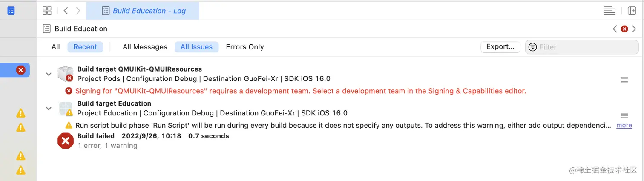The height and width of the screenshot is (181, 644).
Task: Click the Export... button
Action: click(500, 47)
